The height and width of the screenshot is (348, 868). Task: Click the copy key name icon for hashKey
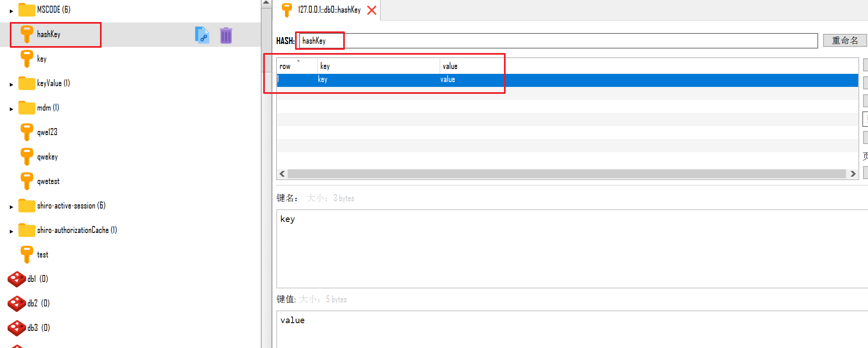(x=202, y=35)
